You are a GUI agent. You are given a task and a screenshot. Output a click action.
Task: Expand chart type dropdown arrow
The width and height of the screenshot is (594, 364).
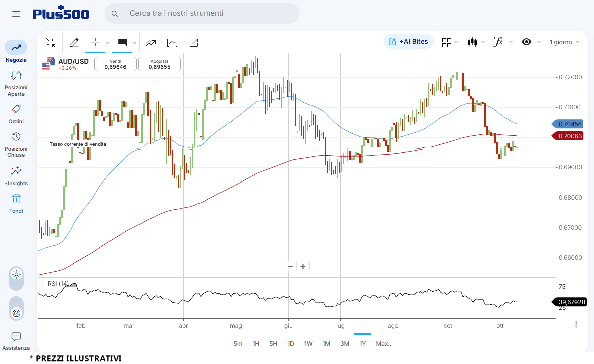(x=483, y=42)
